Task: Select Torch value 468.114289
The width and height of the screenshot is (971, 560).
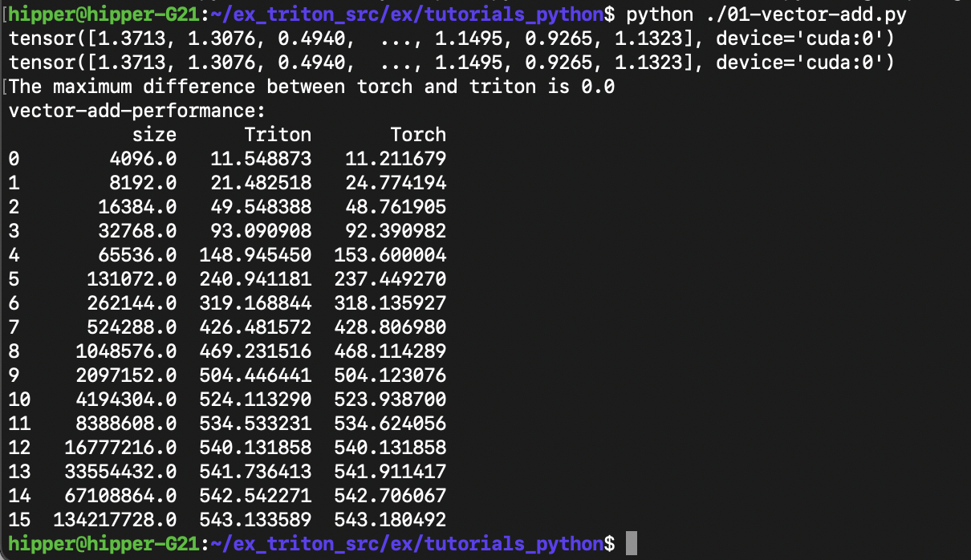Action: [390, 351]
